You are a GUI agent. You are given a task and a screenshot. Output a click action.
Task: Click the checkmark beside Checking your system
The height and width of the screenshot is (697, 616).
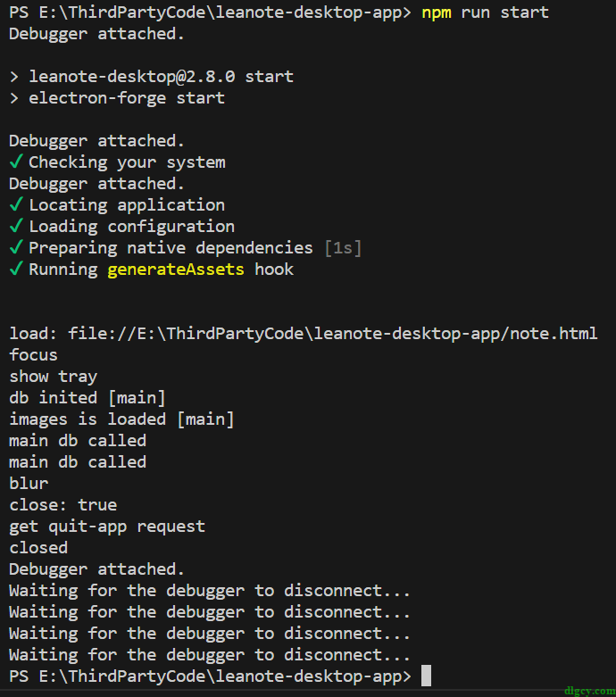point(16,162)
